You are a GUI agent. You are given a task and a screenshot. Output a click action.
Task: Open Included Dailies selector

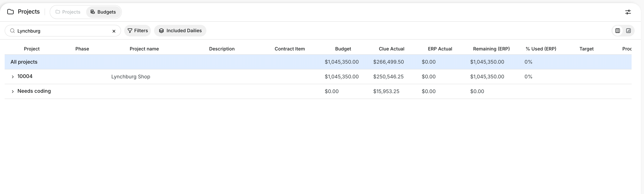click(x=180, y=31)
